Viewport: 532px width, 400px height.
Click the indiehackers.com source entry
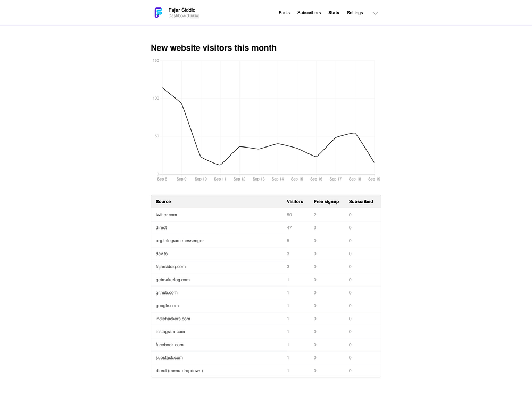[173, 319]
